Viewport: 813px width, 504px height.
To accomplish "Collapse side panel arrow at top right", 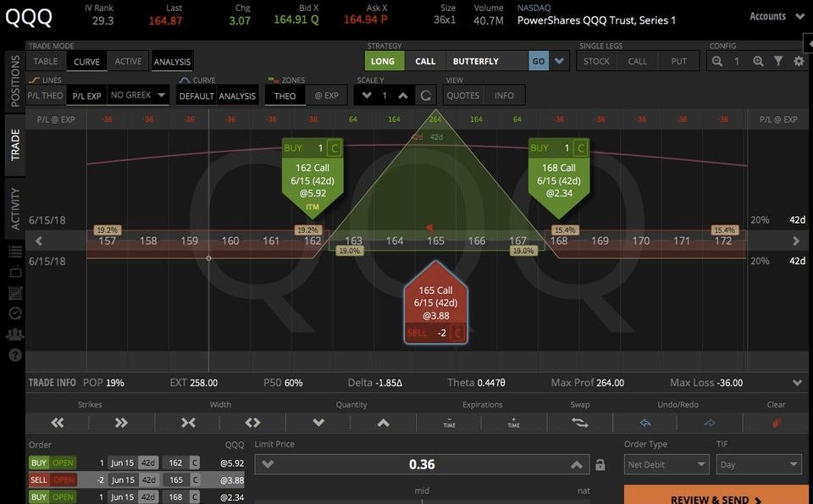I will [x=808, y=44].
